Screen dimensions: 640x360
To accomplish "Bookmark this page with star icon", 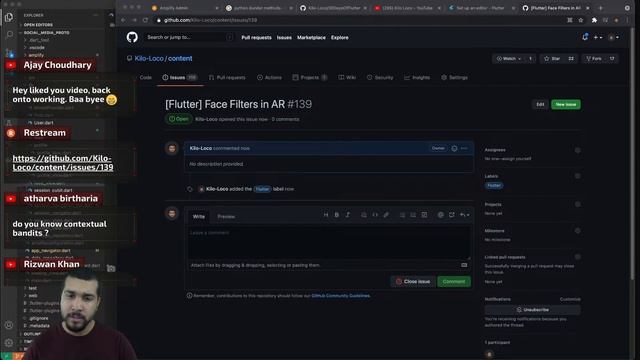I will pos(581,20).
